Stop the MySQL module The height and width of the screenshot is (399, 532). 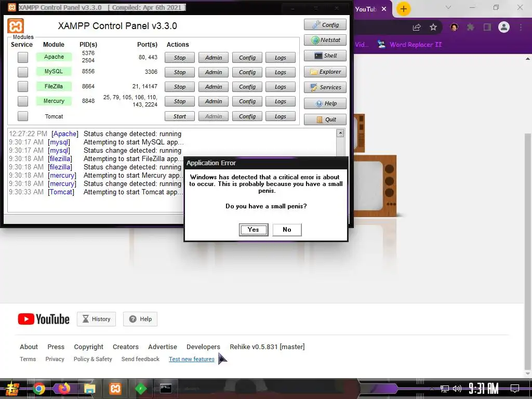click(x=179, y=72)
